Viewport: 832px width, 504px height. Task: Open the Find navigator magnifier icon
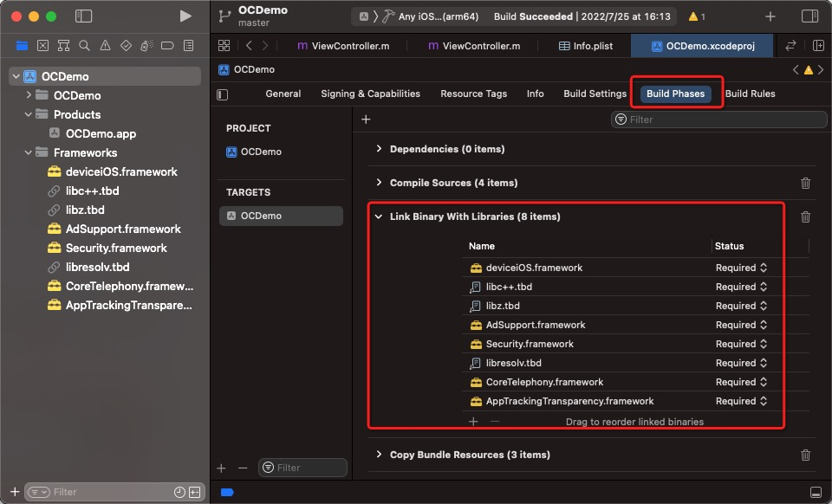pyautogui.click(x=84, y=45)
